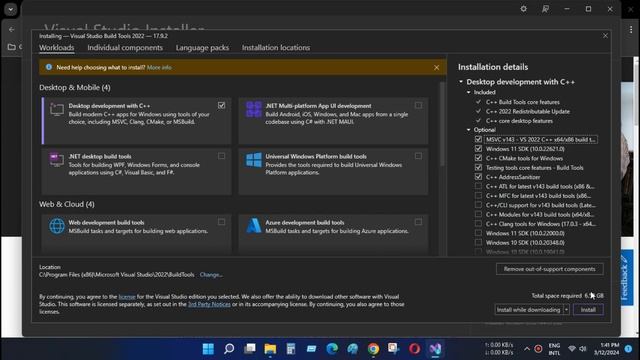Switch to the Individual components tab
The width and height of the screenshot is (640, 360).
(x=125, y=48)
